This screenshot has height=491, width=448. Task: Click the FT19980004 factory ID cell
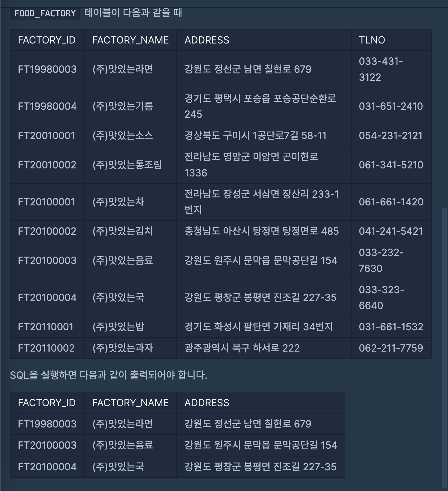(x=47, y=106)
